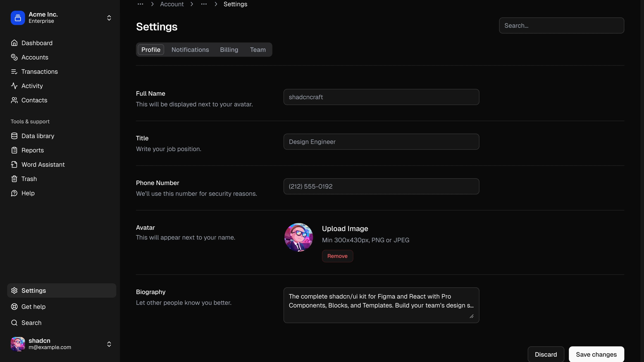Open the Trash section
The width and height of the screenshot is (644, 362).
coord(29,179)
